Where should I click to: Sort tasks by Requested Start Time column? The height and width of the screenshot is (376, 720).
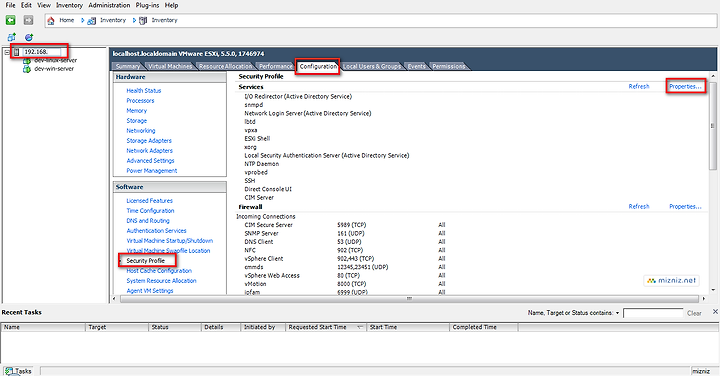[x=326, y=327]
